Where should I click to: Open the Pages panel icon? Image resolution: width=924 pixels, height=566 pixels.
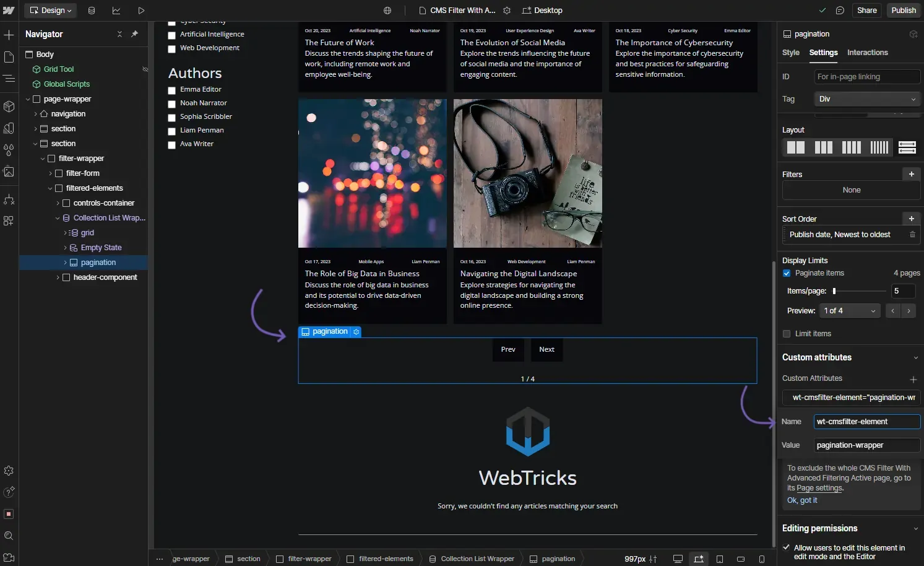[x=9, y=57]
